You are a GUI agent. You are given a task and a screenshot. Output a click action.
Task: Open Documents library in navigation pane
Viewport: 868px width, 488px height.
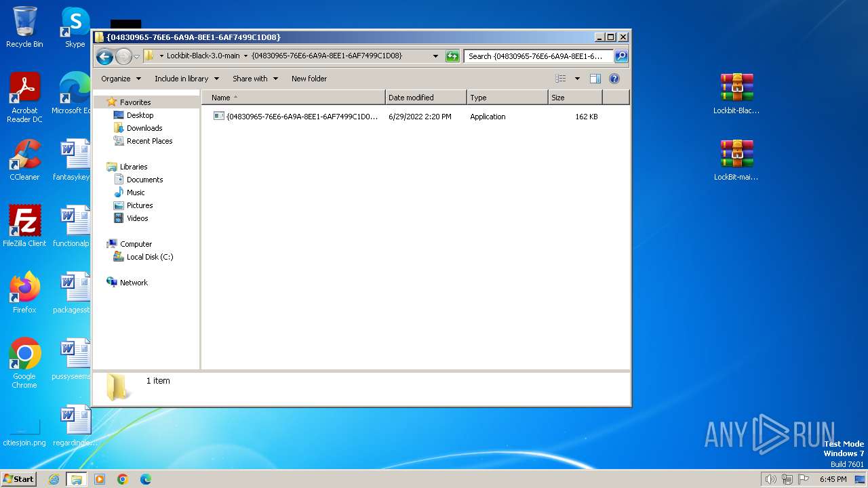coord(144,180)
